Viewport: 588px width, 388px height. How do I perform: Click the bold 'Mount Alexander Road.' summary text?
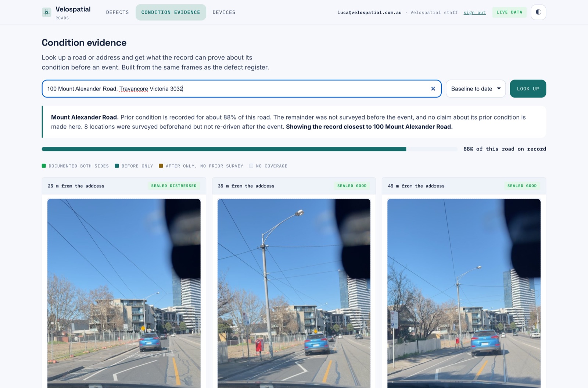point(85,117)
